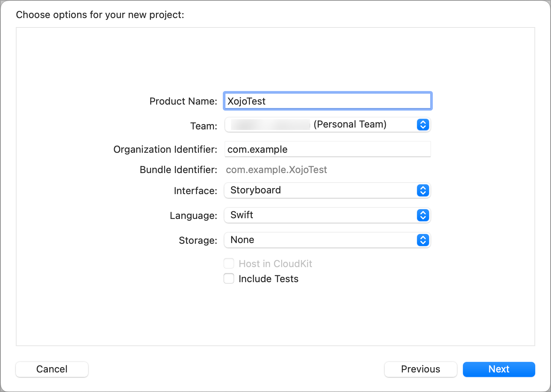
Task: Click the blue chevron icon beside Storyboard
Action: pyautogui.click(x=423, y=191)
